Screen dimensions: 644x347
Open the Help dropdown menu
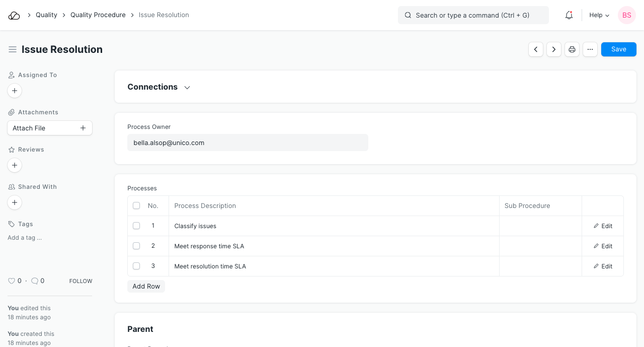pyautogui.click(x=599, y=15)
